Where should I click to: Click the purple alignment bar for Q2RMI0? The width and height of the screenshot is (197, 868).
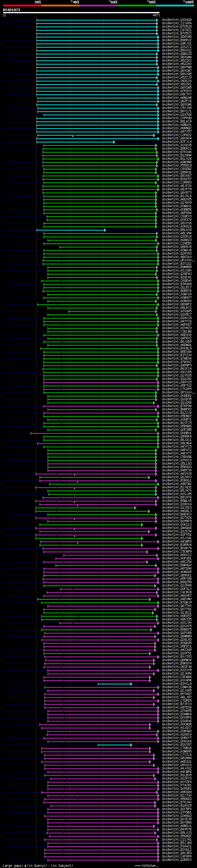point(103,860)
